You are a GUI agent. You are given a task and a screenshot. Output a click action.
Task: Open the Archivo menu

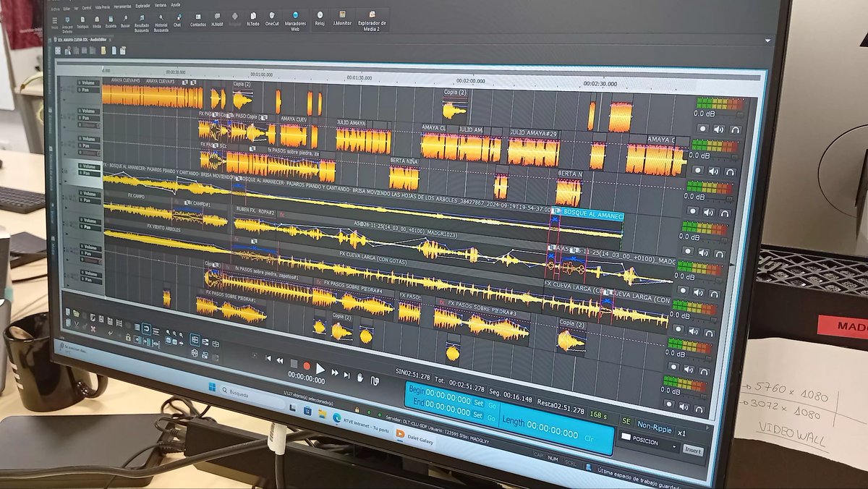55,9
